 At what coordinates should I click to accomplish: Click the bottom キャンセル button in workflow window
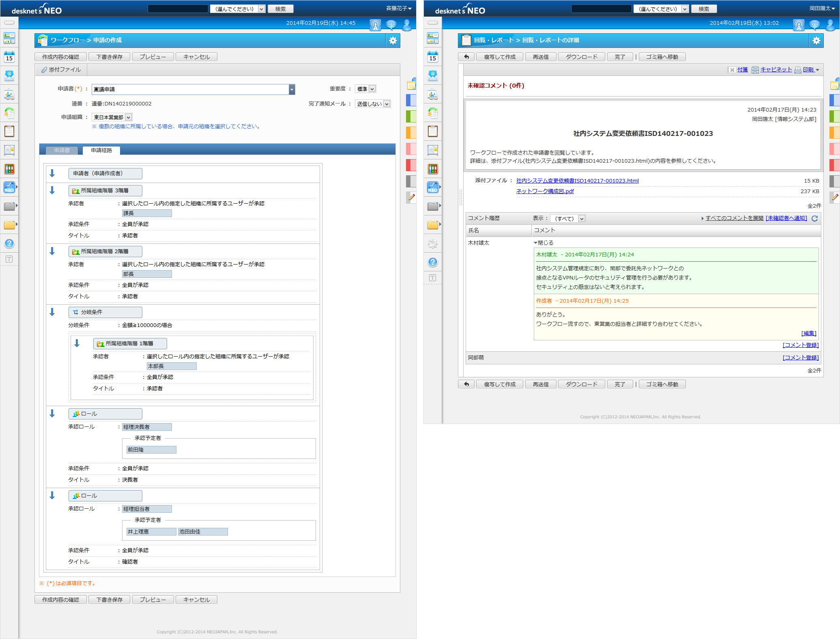point(196,600)
